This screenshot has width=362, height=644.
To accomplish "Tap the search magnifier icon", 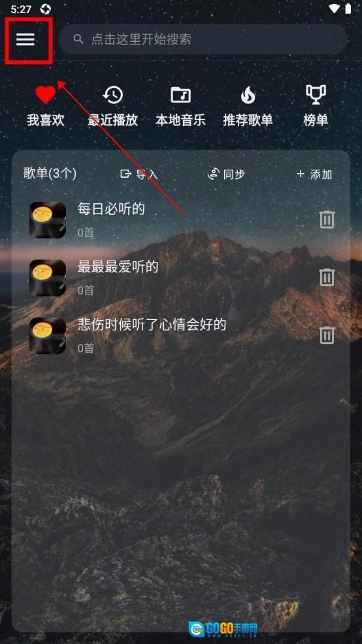I will tap(78, 39).
